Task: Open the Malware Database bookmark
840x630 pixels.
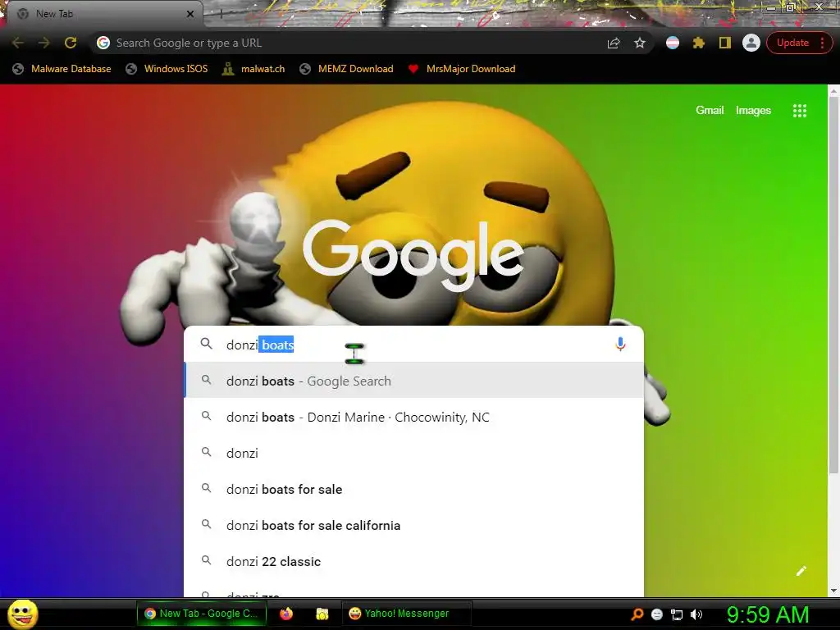Action: [x=62, y=69]
